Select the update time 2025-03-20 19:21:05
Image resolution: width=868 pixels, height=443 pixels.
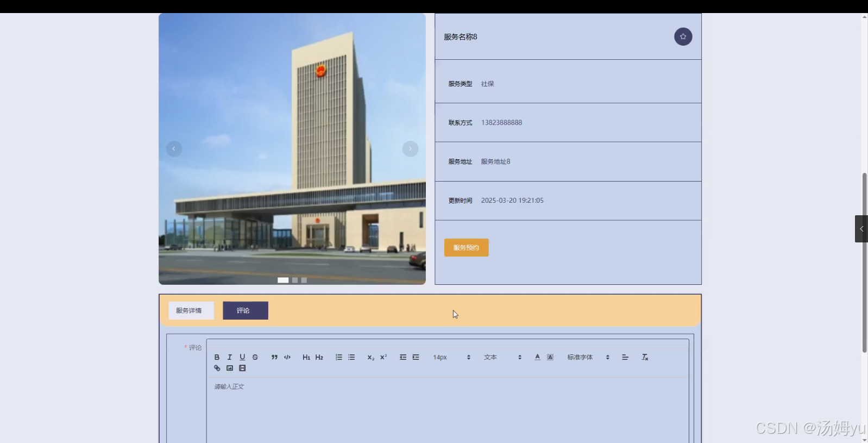(512, 201)
